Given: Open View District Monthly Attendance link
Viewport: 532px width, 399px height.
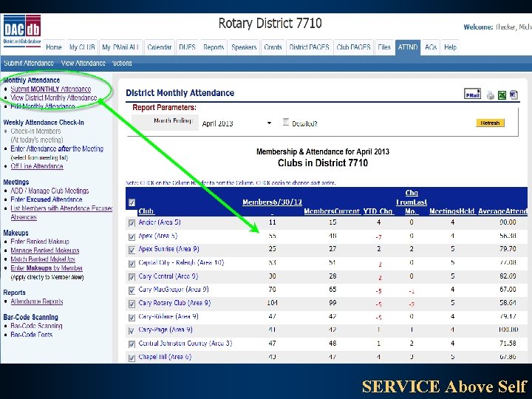Looking at the screenshot, I should [x=54, y=98].
